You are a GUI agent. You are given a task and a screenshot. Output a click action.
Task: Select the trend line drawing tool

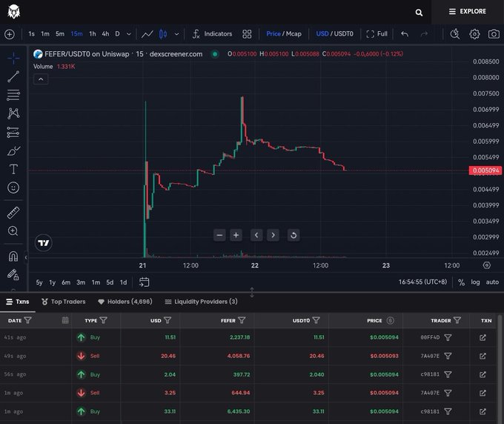(x=13, y=76)
